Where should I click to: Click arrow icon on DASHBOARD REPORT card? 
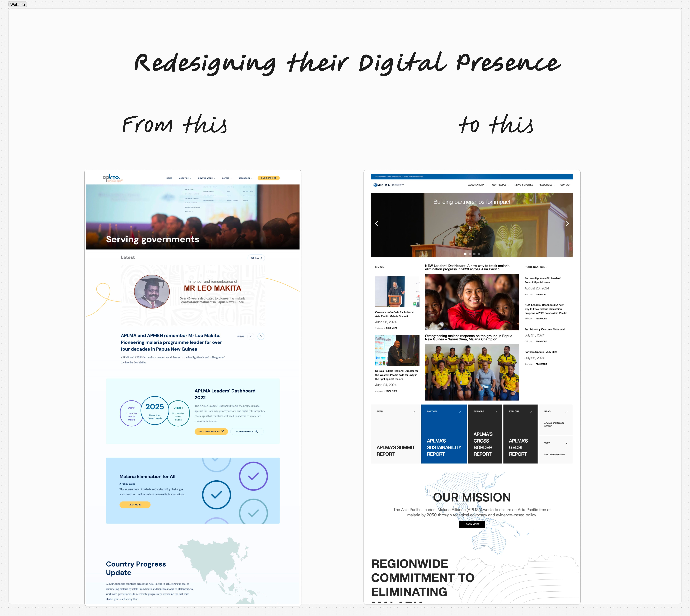pos(567,412)
